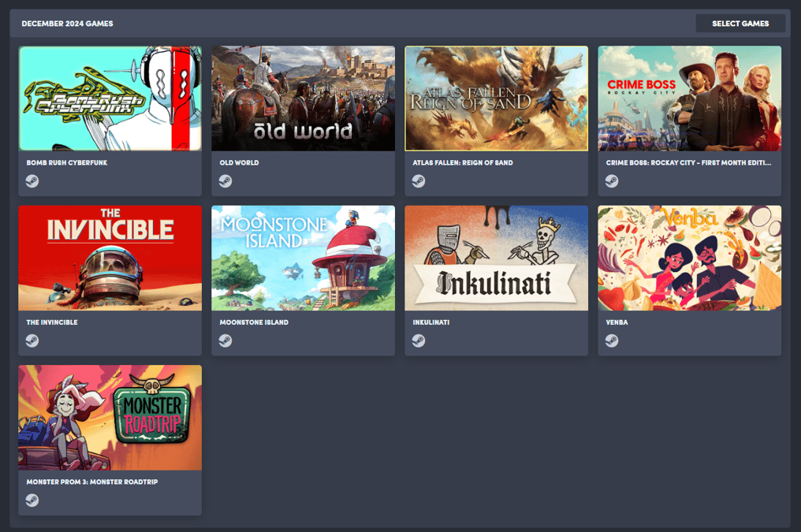The width and height of the screenshot is (801, 532).
Task: Click Steam icon under Old World
Action: (225, 181)
